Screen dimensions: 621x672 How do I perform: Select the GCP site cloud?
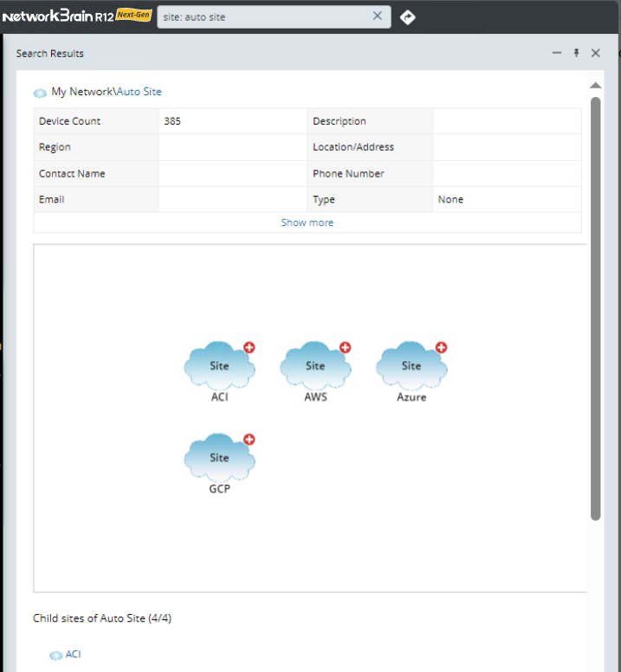pyautogui.click(x=219, y=457)
